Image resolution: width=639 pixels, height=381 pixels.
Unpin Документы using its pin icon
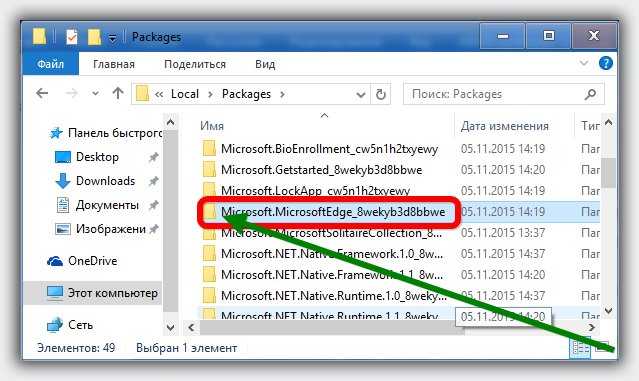click(x=153, y=205)
